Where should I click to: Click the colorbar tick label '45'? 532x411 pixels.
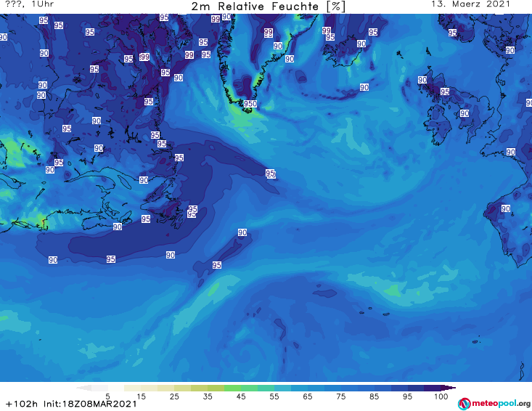pyautogui.click(x=241, y=396)
